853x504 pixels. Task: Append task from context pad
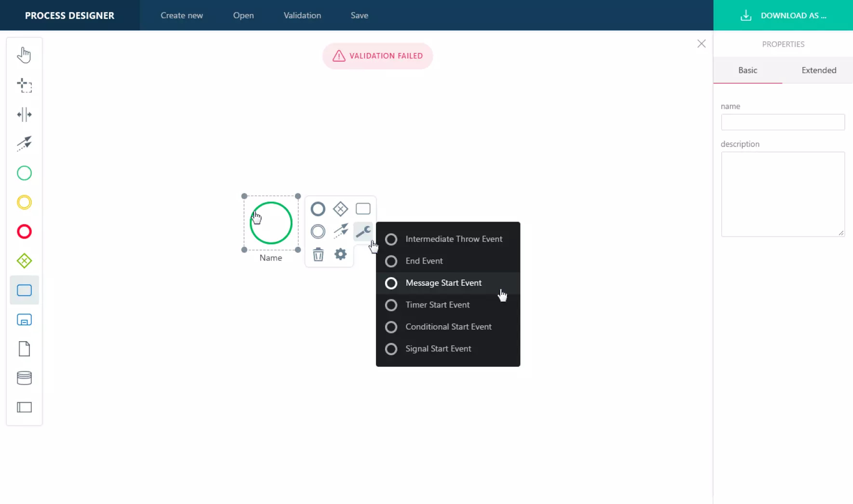[x=363, y=209]
